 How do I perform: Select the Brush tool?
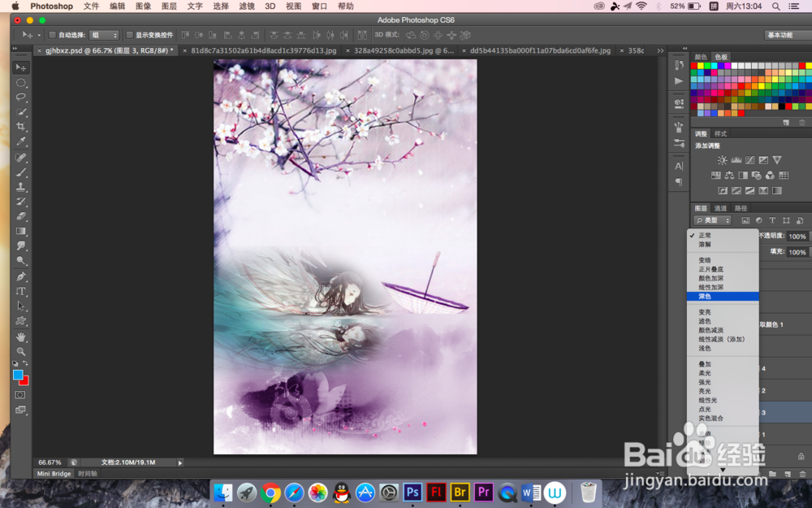click(21, 172)
